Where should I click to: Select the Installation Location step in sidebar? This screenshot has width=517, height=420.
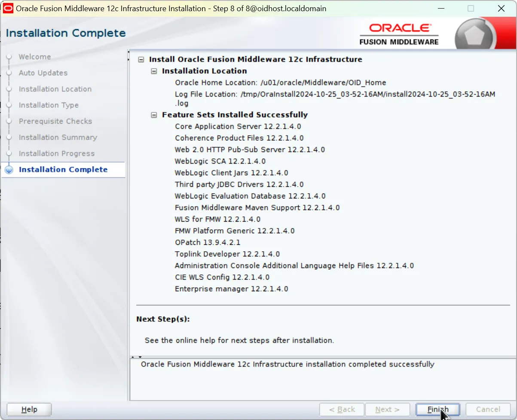[x=55, y=89]
